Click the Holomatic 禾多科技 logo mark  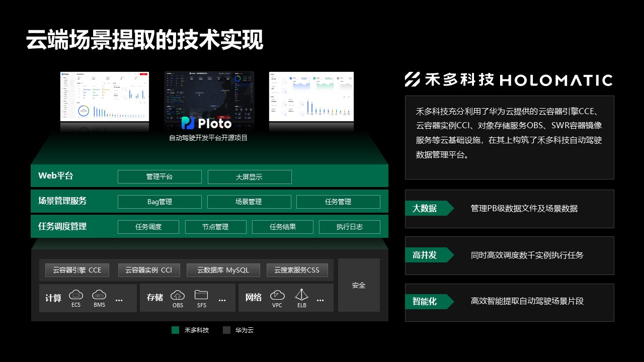click(413, 79)
